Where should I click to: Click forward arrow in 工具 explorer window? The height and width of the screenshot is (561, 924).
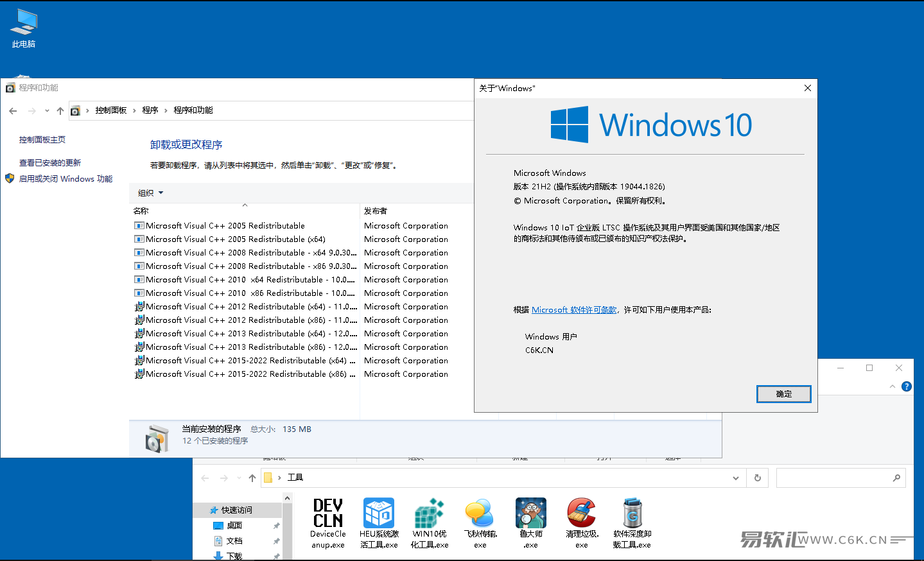(x=224, y=478)
